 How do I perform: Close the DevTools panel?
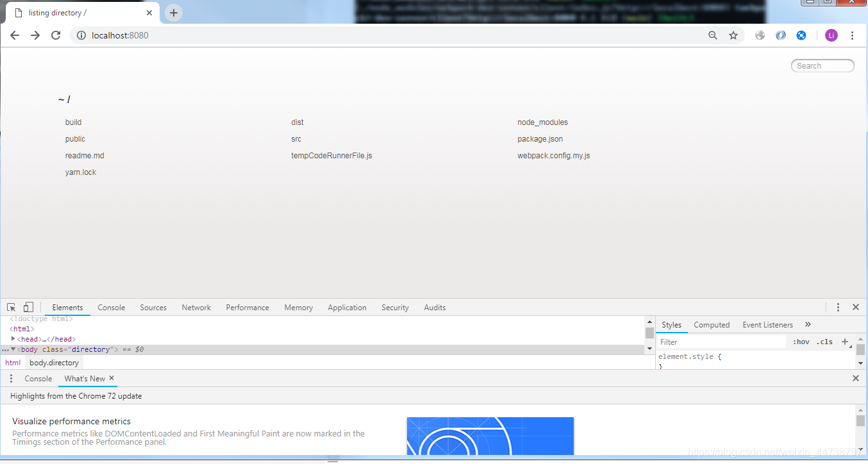(x=856, y=308)
